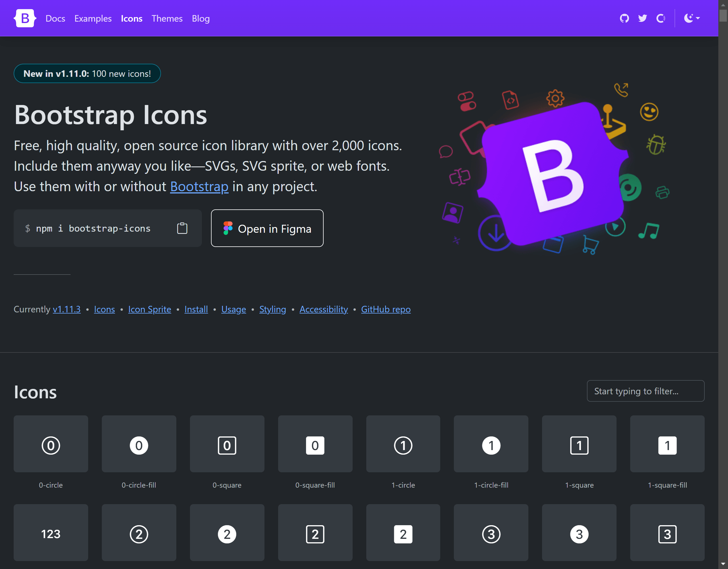Click the scrollbar down arrow
This screenshot has width=728, height=569.
[x=723, y=564]
